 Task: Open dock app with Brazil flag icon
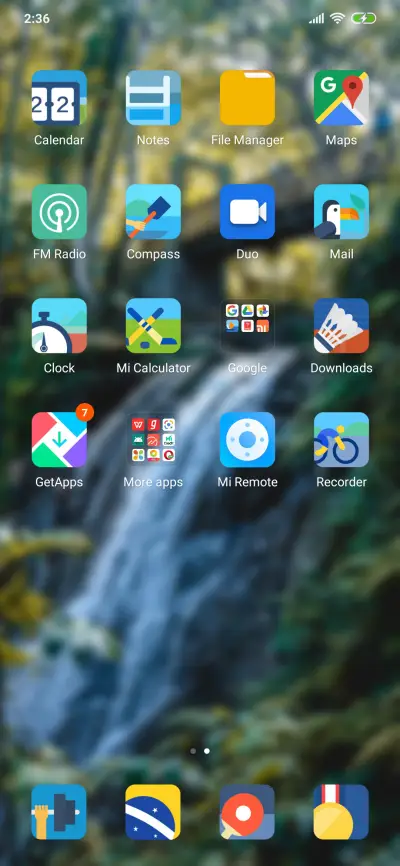153,812
